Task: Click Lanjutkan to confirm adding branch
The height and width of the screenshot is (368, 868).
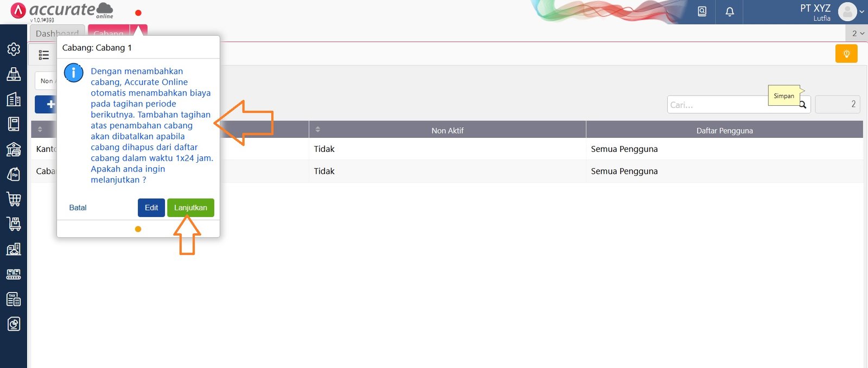Action: coord(190,207)
